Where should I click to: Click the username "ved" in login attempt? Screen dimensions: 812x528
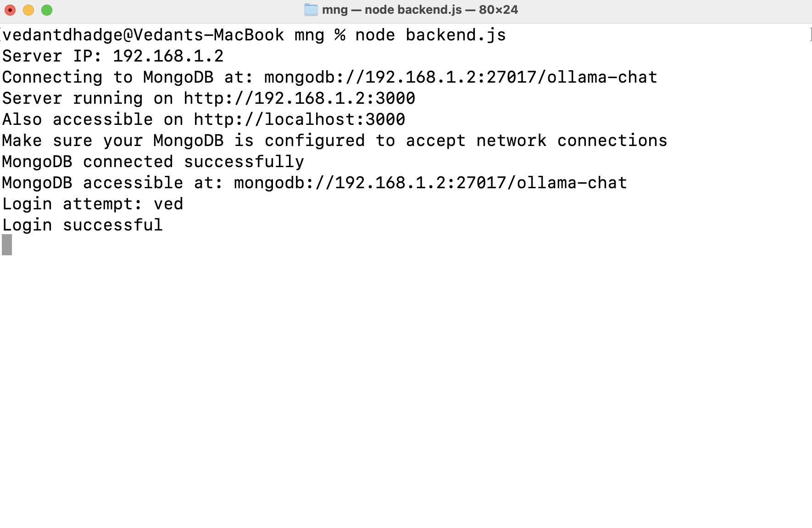[168, 204]
